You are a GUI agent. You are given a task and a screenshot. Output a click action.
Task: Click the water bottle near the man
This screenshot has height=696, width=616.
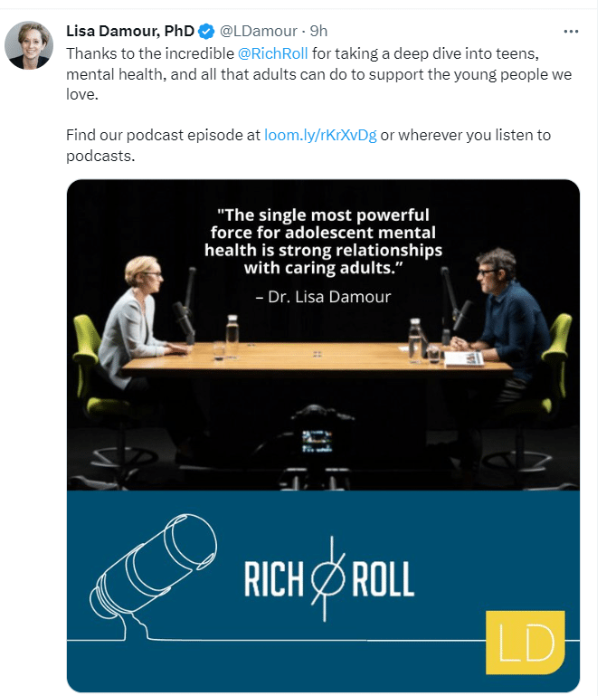coord(415,339)
